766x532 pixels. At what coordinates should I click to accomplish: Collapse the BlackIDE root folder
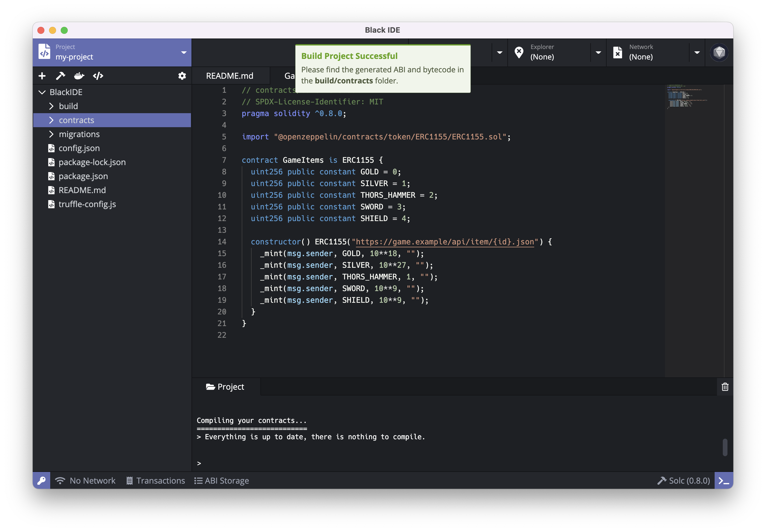[42, 92]
